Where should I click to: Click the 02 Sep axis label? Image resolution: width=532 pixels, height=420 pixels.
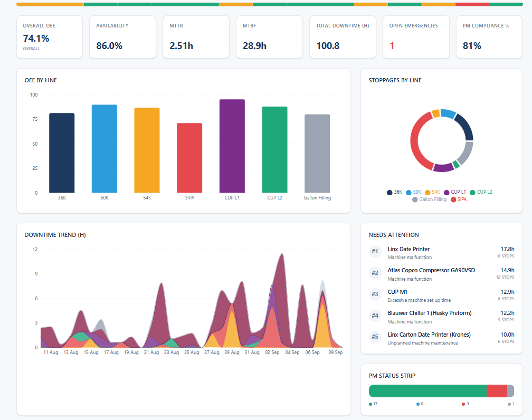pos(272,352)
